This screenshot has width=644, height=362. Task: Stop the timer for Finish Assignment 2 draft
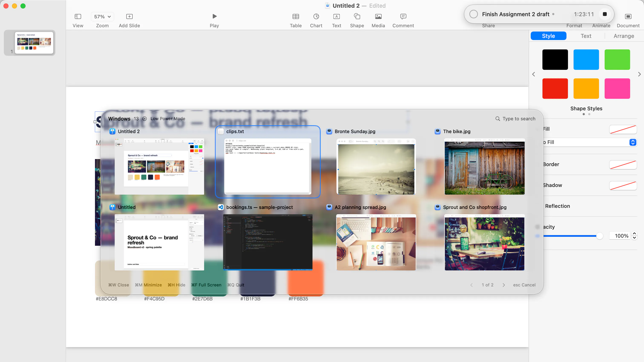point(605,14)
